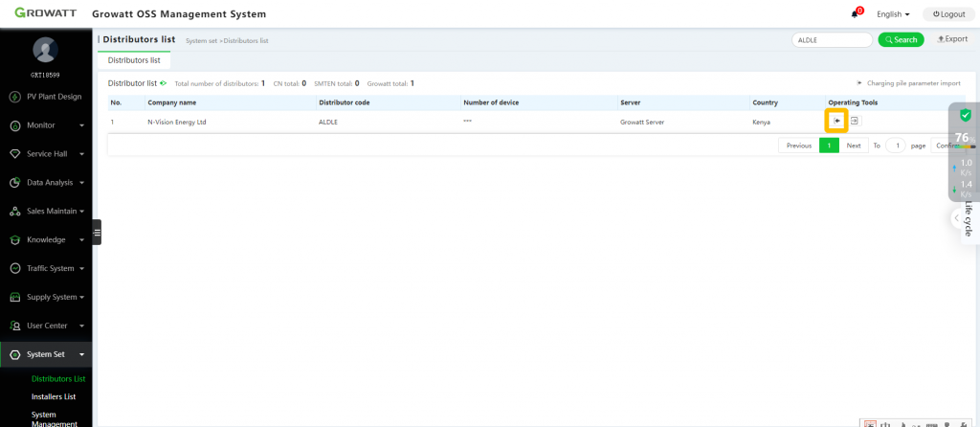The image size is (980, 427).
Task: Select the Distributors list tab
Action: [x=134, y=60]
